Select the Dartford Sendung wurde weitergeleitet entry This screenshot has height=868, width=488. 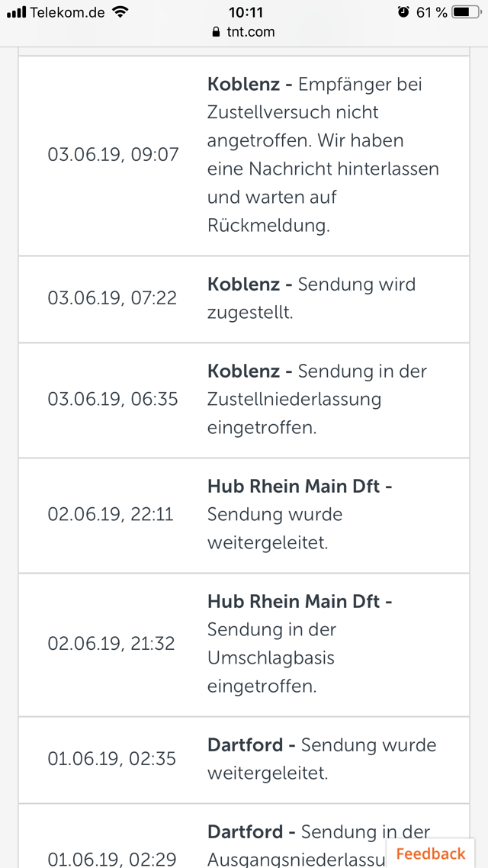(321, 758)
